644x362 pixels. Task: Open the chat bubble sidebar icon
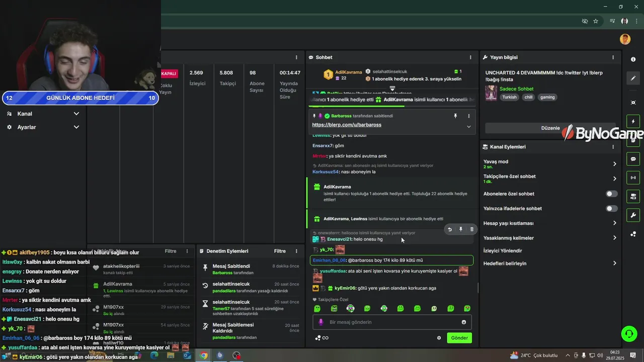(x=633, y=159)
